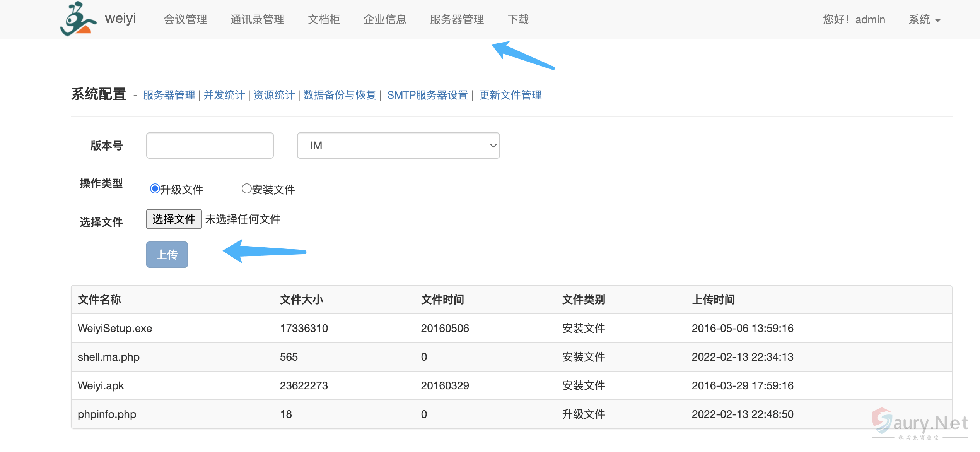Open the 下载 menu item

click(518, 20)
